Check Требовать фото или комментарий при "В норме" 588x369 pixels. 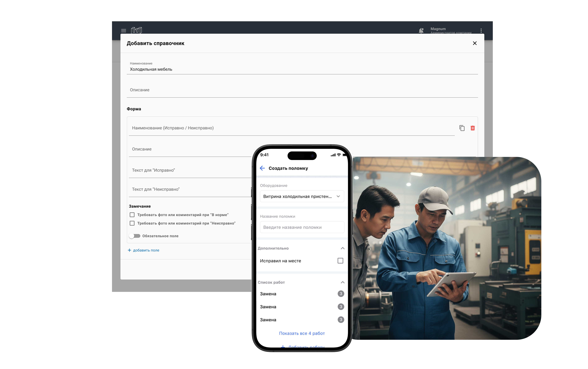[132, 215]
